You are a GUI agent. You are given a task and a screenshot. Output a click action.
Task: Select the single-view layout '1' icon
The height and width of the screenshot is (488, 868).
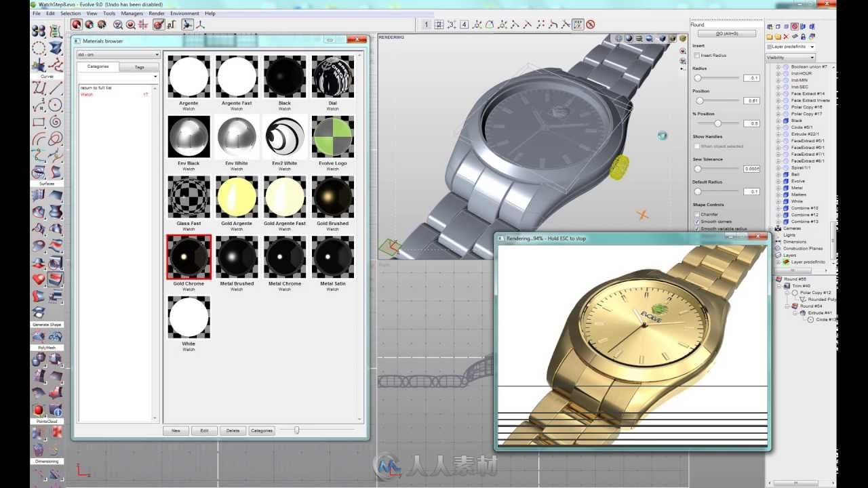tap(427, 24)
